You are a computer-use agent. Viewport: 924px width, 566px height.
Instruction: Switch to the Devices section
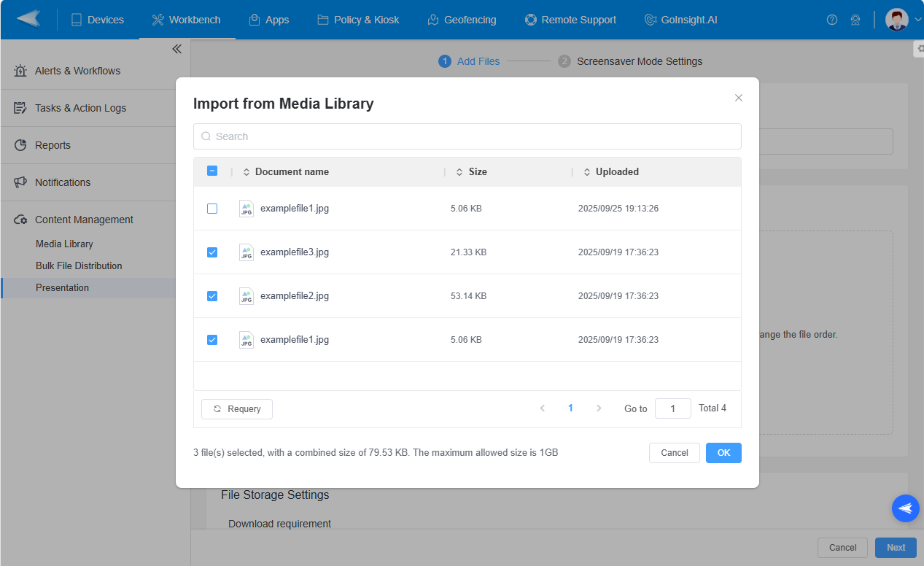tap(98, 20)
